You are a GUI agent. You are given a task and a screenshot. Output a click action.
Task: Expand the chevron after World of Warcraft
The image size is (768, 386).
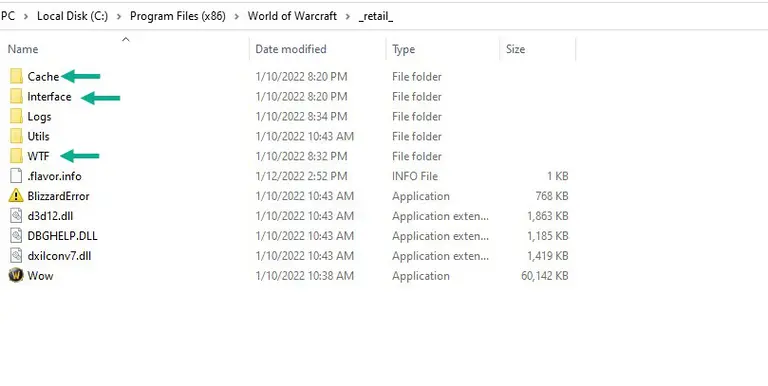(x=348, y=16)
